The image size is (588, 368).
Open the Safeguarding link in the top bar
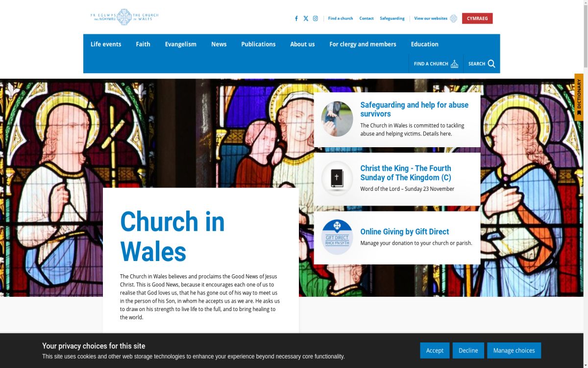point(392,18)
